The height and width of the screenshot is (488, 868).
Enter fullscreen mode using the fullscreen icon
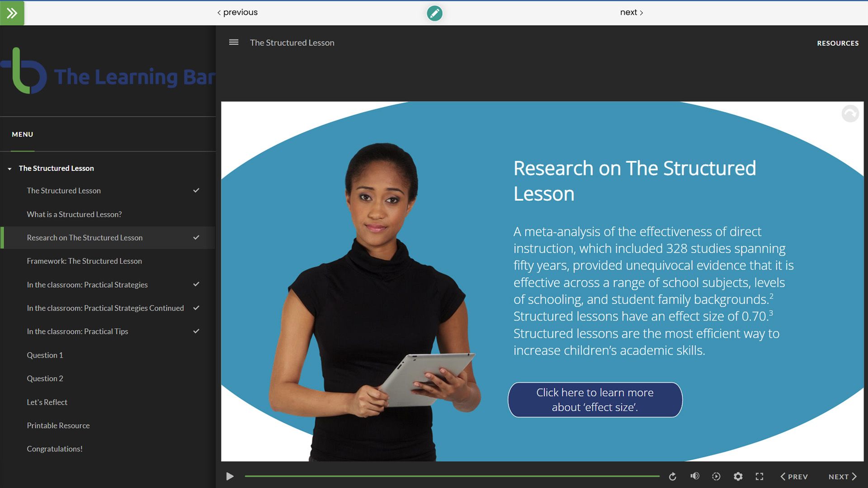coord(759,476)
